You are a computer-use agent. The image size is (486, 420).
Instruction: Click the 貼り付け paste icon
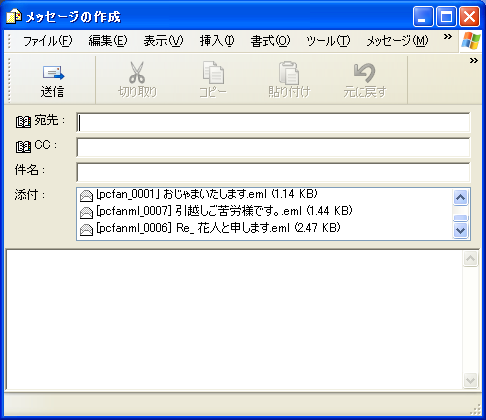coord(289,72)
